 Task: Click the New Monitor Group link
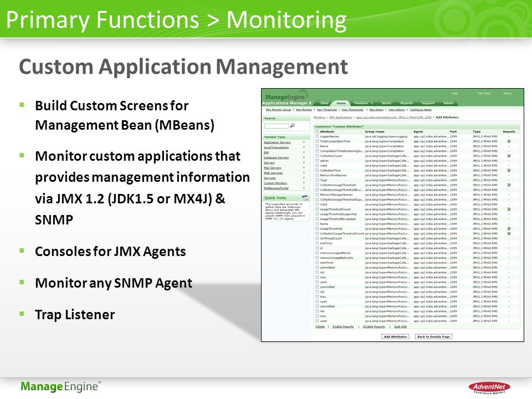coord(278,110)
